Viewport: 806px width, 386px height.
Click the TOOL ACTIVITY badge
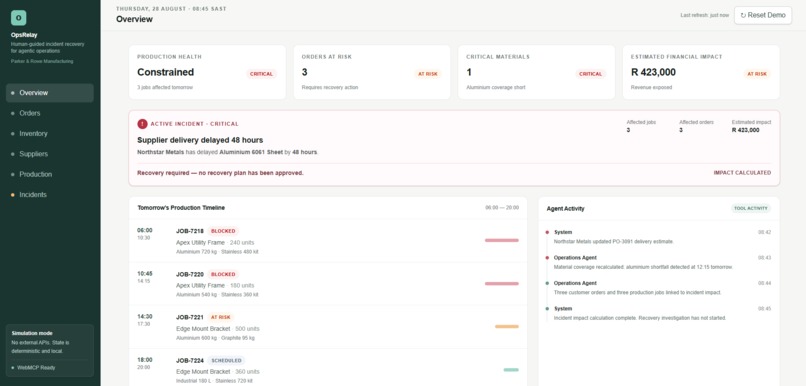point(751,209)
